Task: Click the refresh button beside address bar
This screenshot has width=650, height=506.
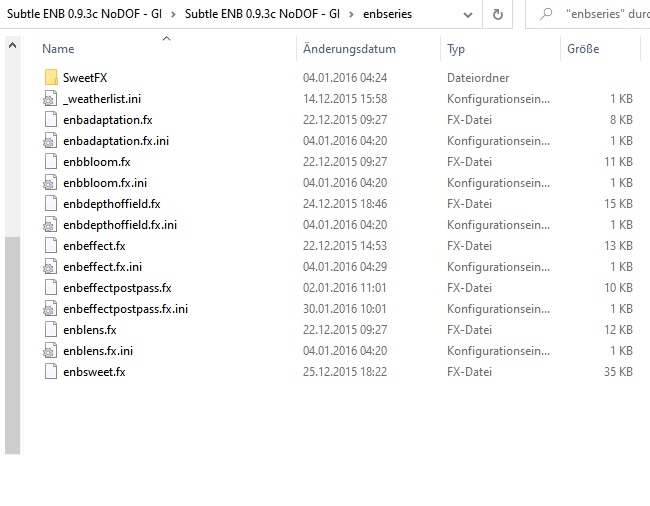Action: click(497, 15)
